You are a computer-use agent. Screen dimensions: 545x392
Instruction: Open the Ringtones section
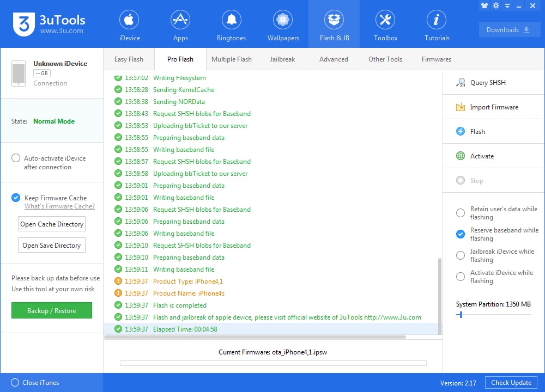tap(231, 25)
